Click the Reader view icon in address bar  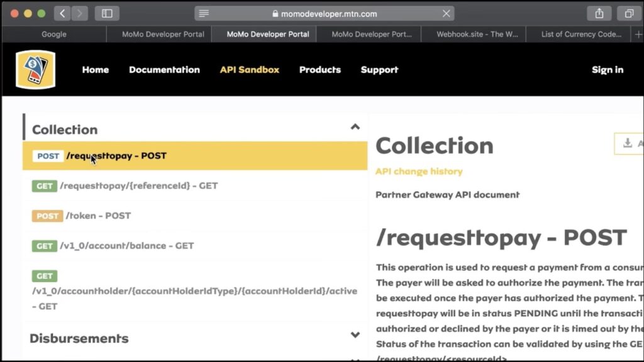[x=203, y=13]
